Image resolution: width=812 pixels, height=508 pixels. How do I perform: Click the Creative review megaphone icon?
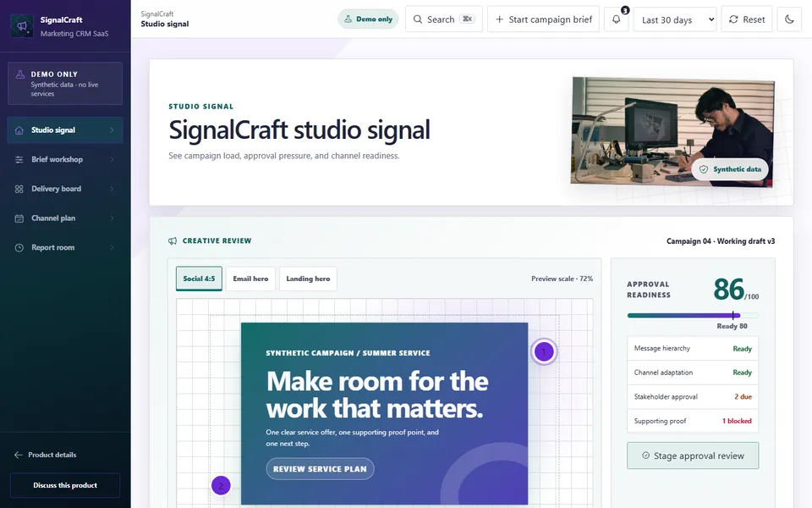(173, 241)
